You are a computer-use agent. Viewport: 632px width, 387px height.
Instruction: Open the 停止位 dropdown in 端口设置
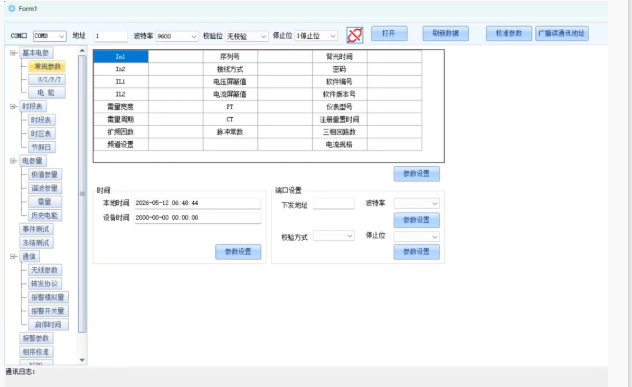tap(434, 237)
